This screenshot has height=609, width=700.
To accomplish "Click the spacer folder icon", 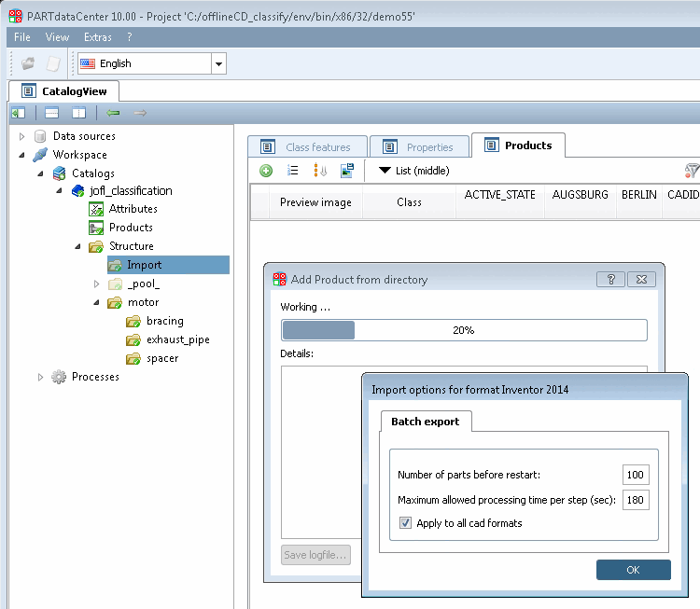I will tap(133, 359).
